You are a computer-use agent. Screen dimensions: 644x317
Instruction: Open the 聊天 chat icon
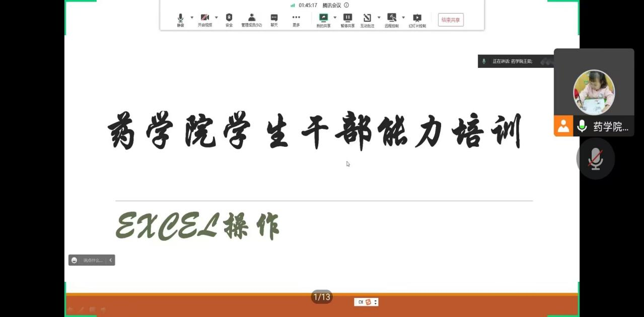pyautogui.click(x=274, y=18)
